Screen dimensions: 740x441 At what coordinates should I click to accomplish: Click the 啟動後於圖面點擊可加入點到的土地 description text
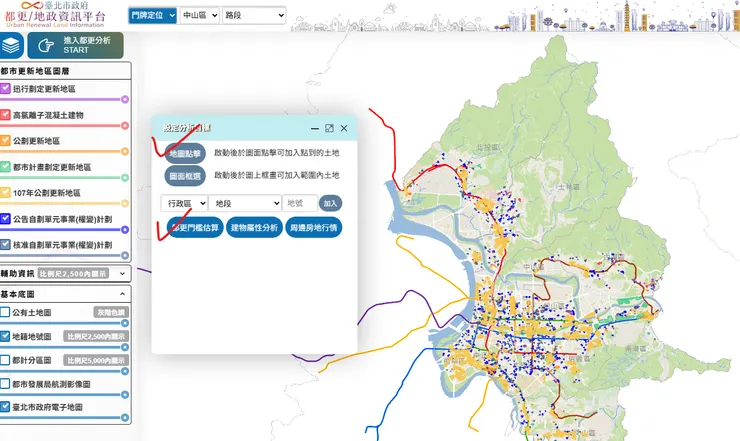(277, 153)
